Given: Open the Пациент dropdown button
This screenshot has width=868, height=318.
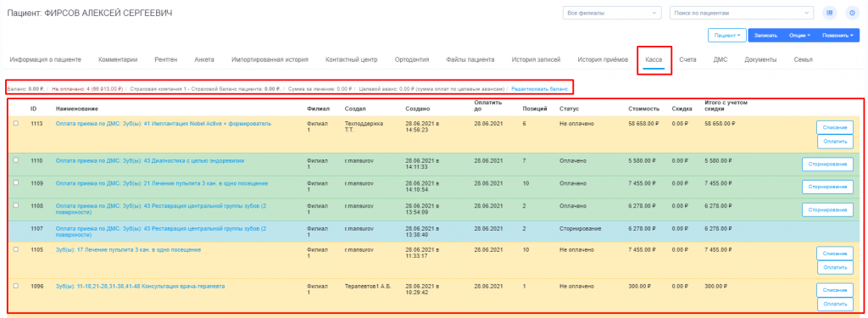Looking at the screenshot, I should tap(726, 36).
